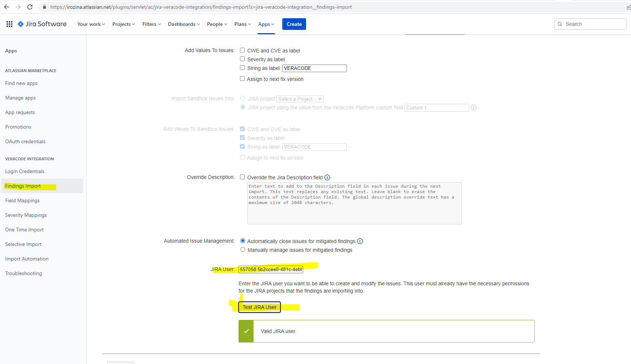Screen dimensions: 631x364
Task: Open info tooltip for automatically closing mitigated findings
Action: tap(360, 241)
